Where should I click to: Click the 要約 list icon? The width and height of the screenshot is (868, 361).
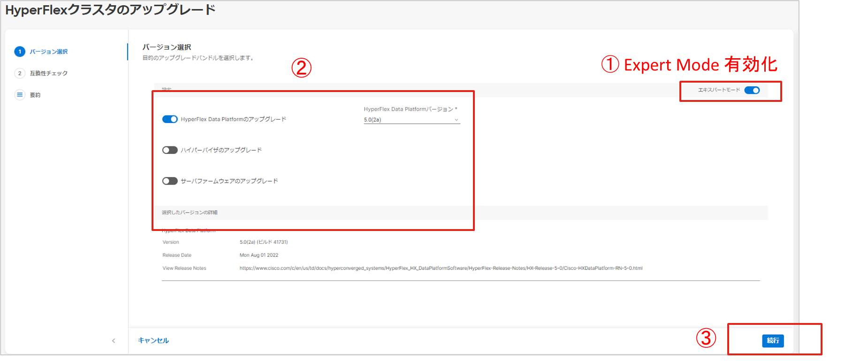[20, 95]
